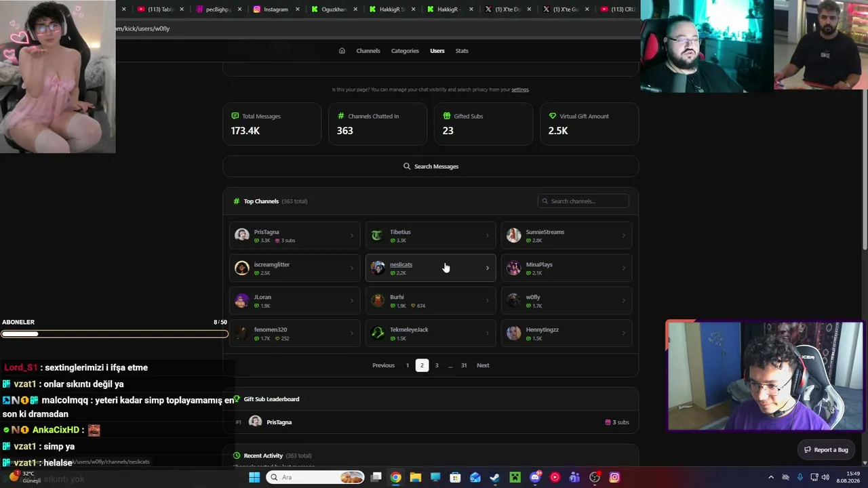The image size is (868, 488).
Task: Click the Search Messages button
Action: click(x=431, y=166)
